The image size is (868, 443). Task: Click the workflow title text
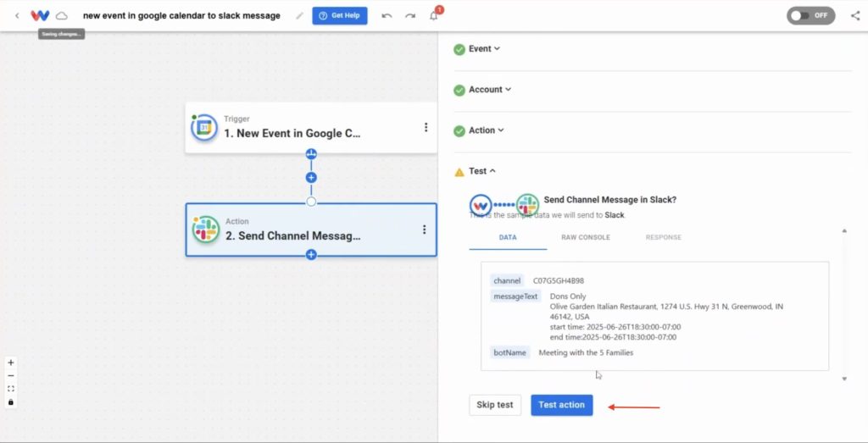tap(181, 15)
